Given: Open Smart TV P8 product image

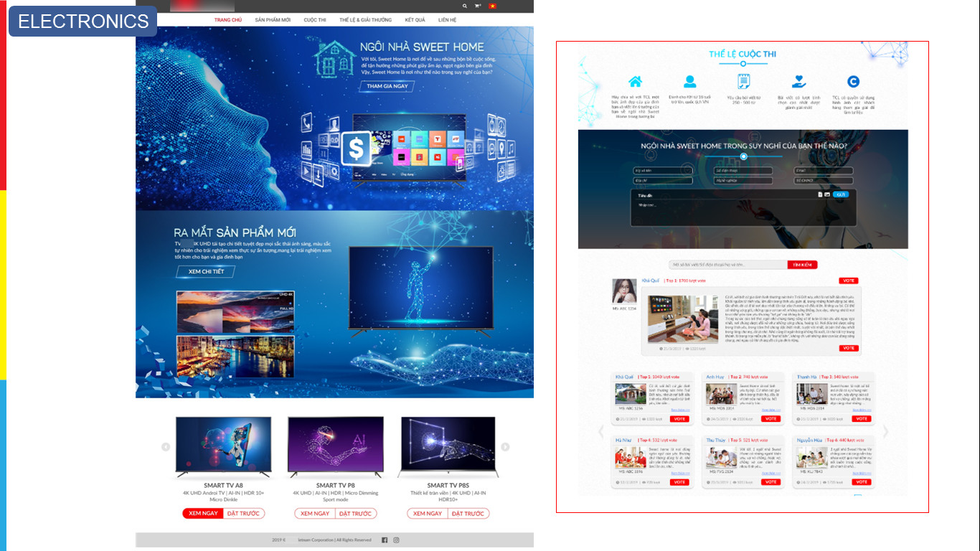Looking at the screenshot, I should [336, 446].
